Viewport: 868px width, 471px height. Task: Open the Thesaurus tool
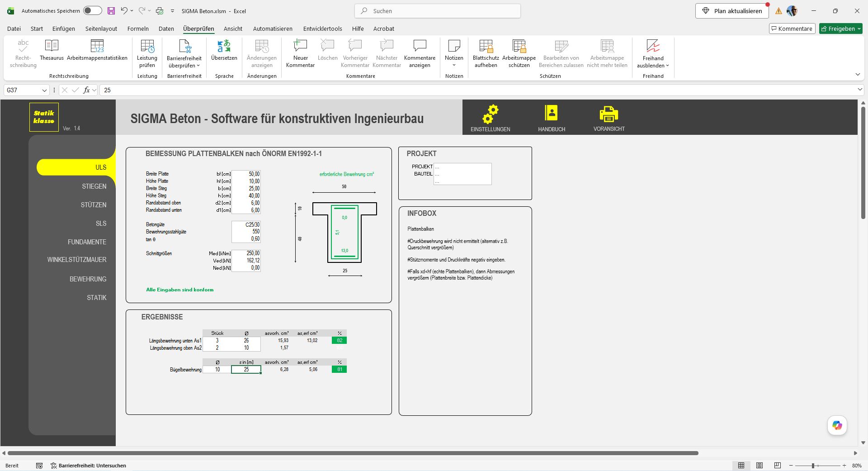point(52,50)
